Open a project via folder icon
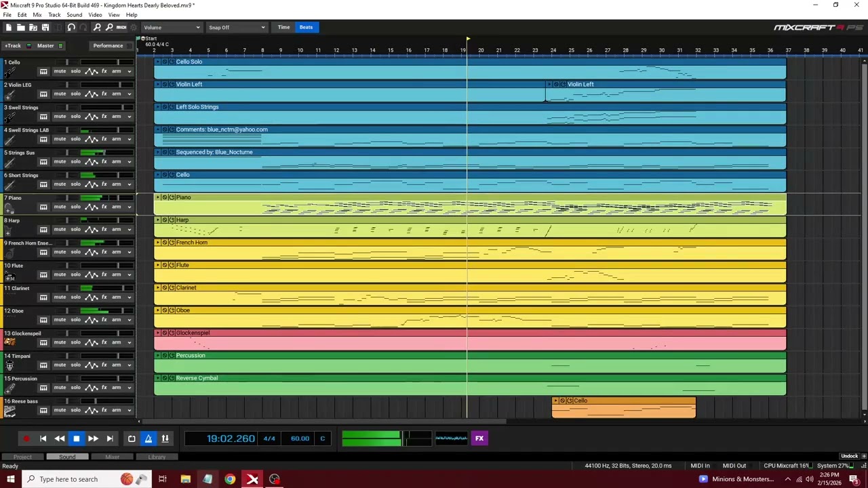The image size is (868, 488). [x=21, y=27]
